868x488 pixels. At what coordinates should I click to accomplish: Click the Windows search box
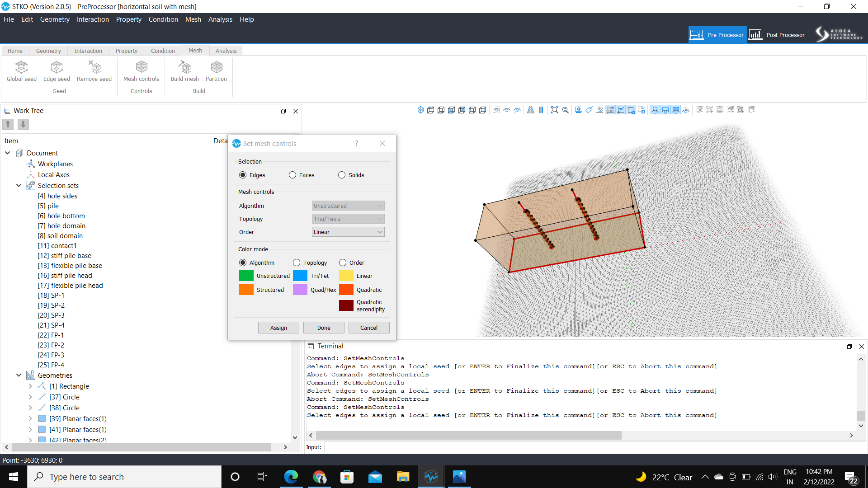click(x=124, y=477)
